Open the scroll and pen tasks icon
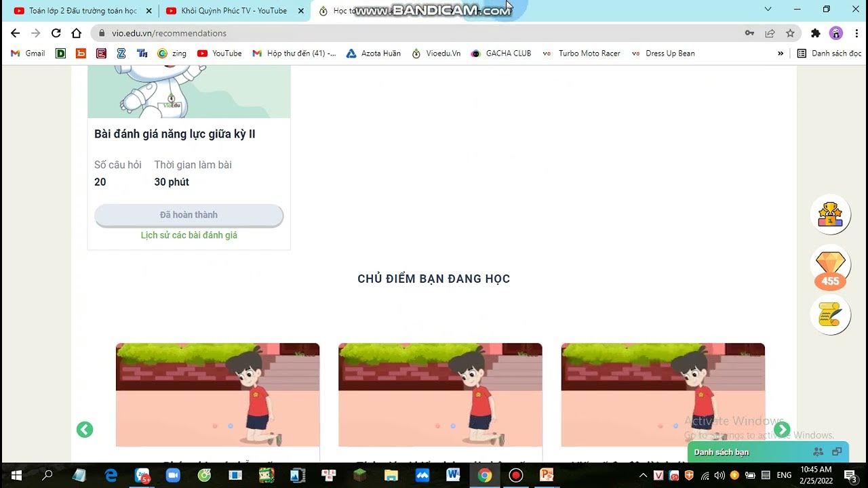Screen dimensions: 868x488 pyautogui.click(x=830, y=315)
